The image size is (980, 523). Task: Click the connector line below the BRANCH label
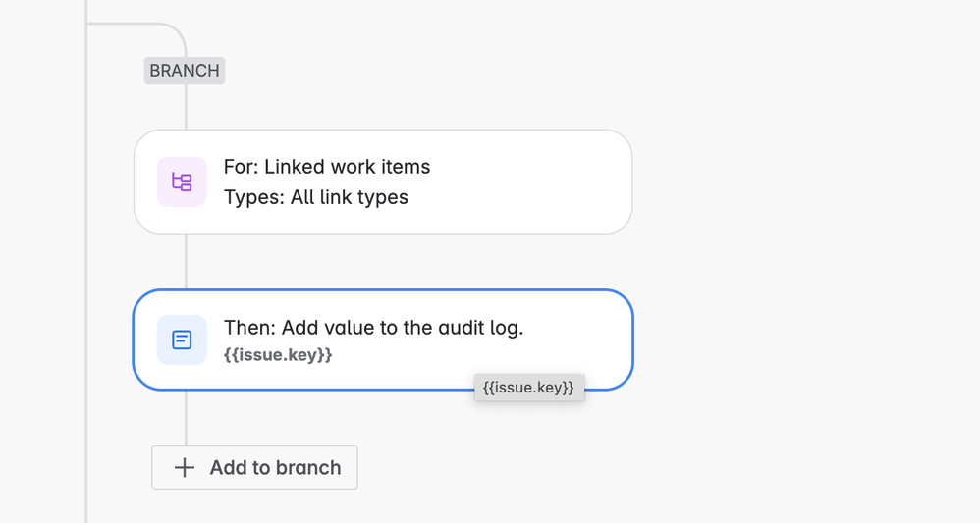[187, 107]
